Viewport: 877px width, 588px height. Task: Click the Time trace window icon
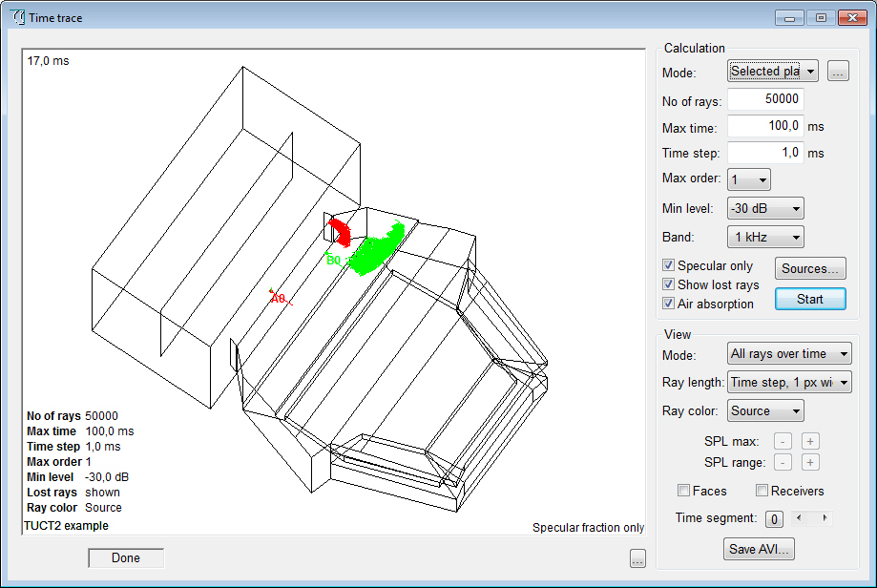point(18,17)
